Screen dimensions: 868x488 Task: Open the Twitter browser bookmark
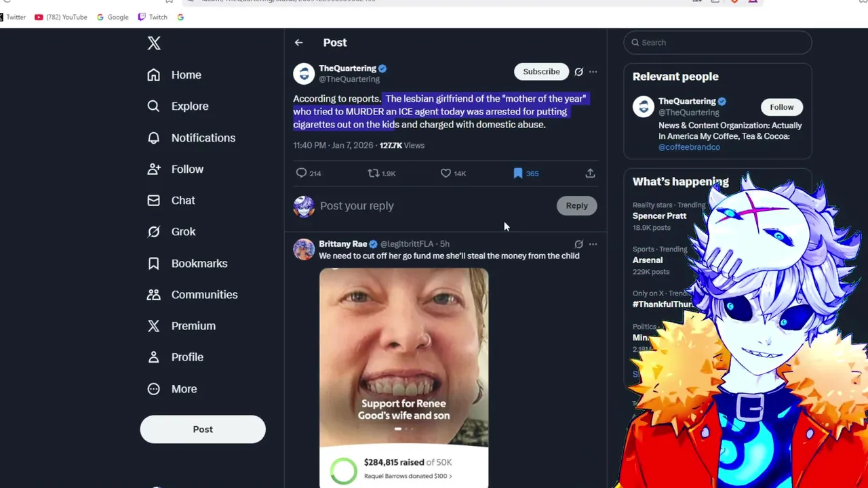(13, 17)
